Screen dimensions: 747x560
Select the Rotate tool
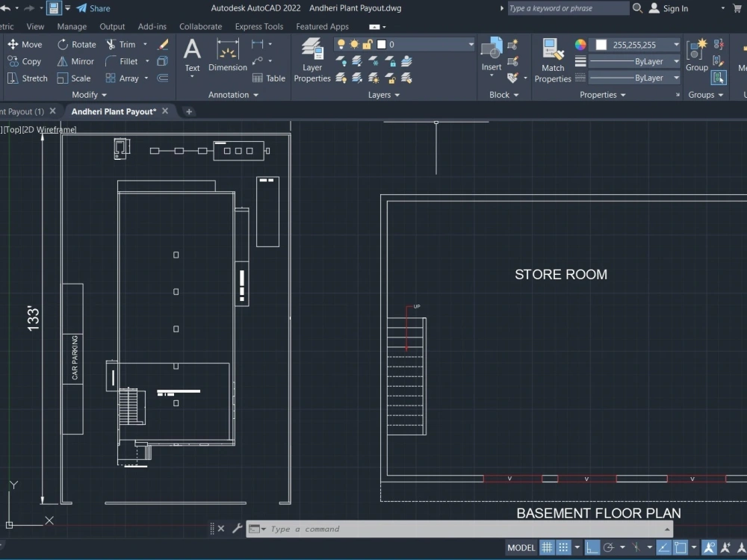pos(76,44)
